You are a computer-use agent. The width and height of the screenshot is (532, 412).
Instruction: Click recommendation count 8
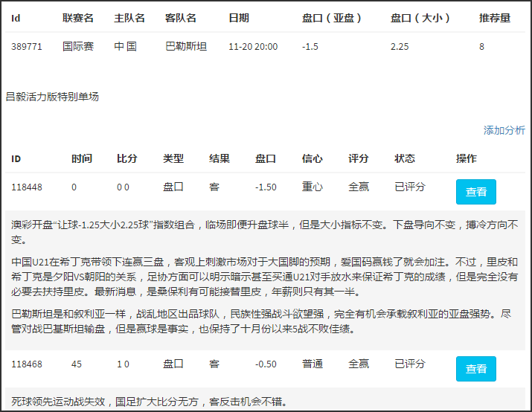(x=481, y=46)
